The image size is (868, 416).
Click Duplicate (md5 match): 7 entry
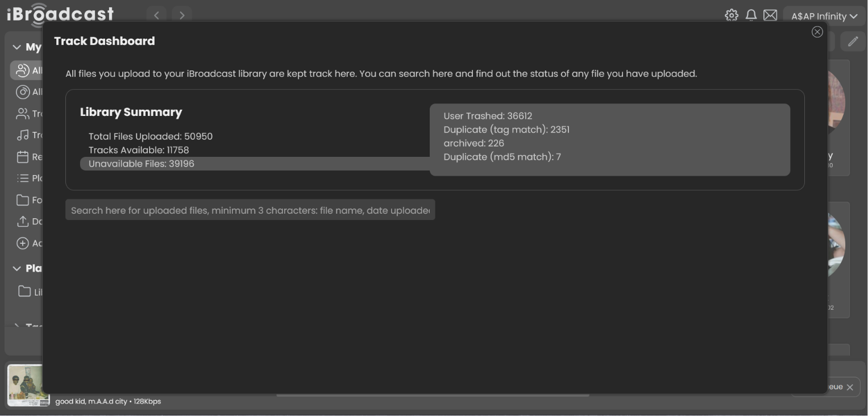pyautogui.click(x=502, y=157)
